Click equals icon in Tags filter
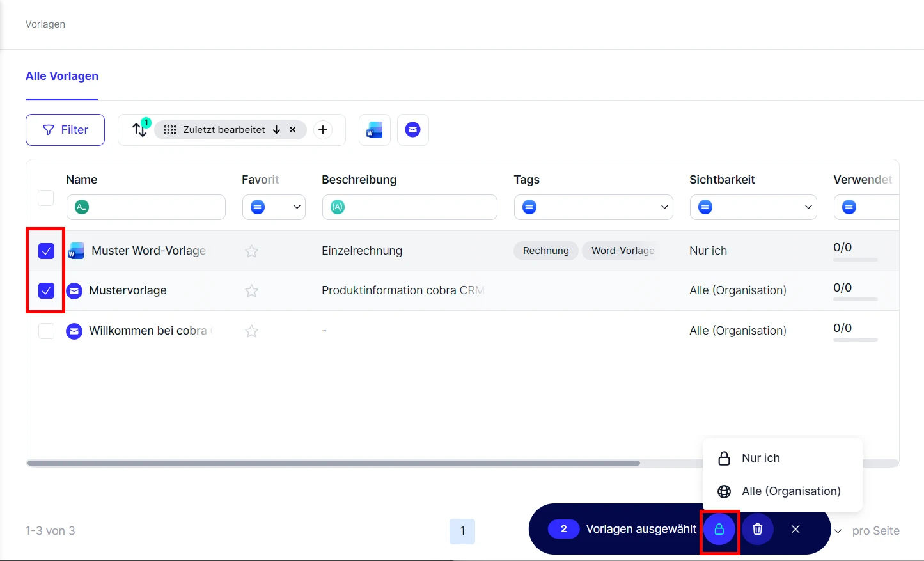The width and height of the screenshot is (924, 561). pyautogui.click(x=529, y=207)
